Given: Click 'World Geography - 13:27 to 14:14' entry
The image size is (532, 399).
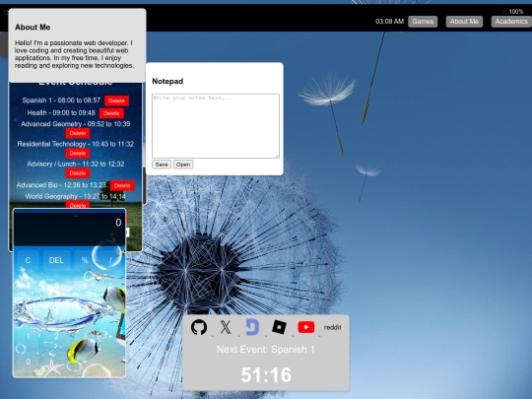Looking at the screenshot, I should [75, 196].
